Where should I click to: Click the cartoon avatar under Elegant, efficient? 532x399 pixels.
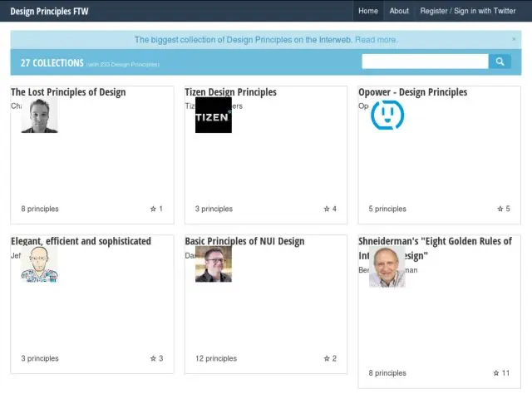click(x=39, y=264)
